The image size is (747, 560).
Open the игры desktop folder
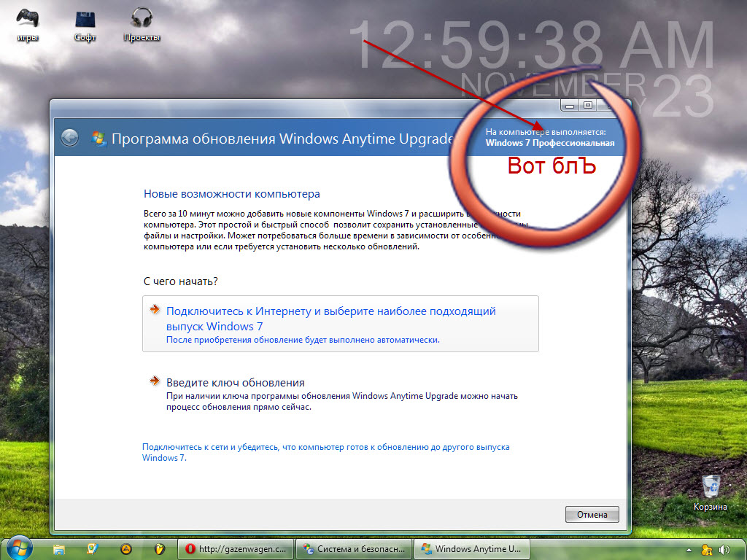click(x=28, y=25)
